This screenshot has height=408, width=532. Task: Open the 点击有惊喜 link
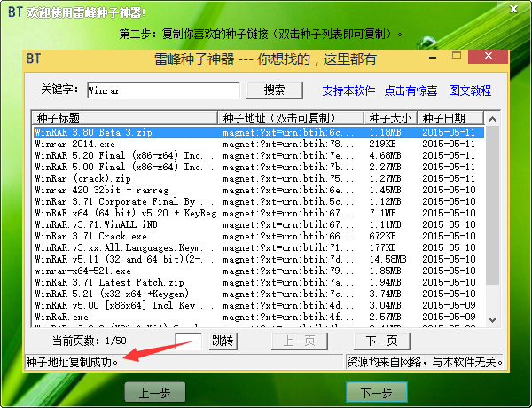pyautogui.click(x=411, y=90)
